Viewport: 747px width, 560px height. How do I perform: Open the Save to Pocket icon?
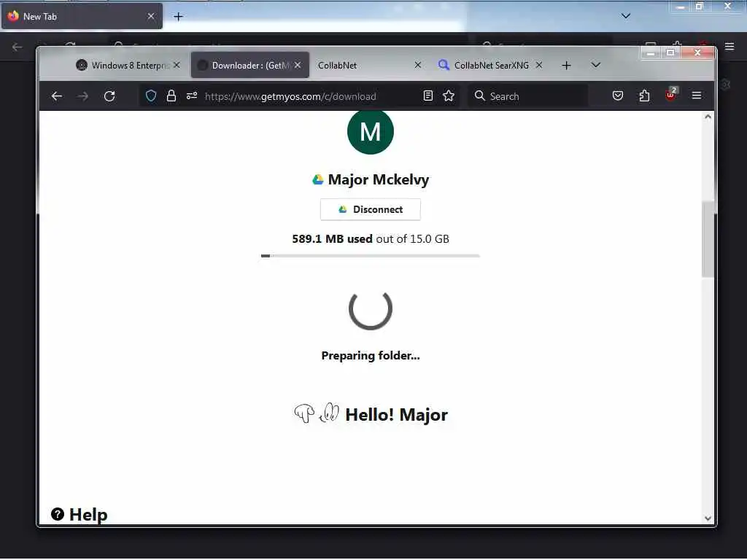pyautogui.click(x=618, y=96)
